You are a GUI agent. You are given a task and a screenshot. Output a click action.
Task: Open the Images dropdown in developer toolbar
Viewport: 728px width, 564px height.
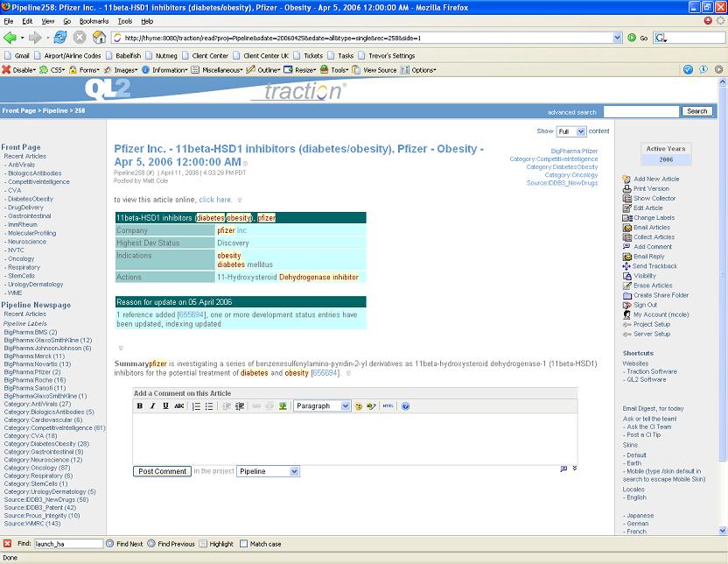(120, 70)
